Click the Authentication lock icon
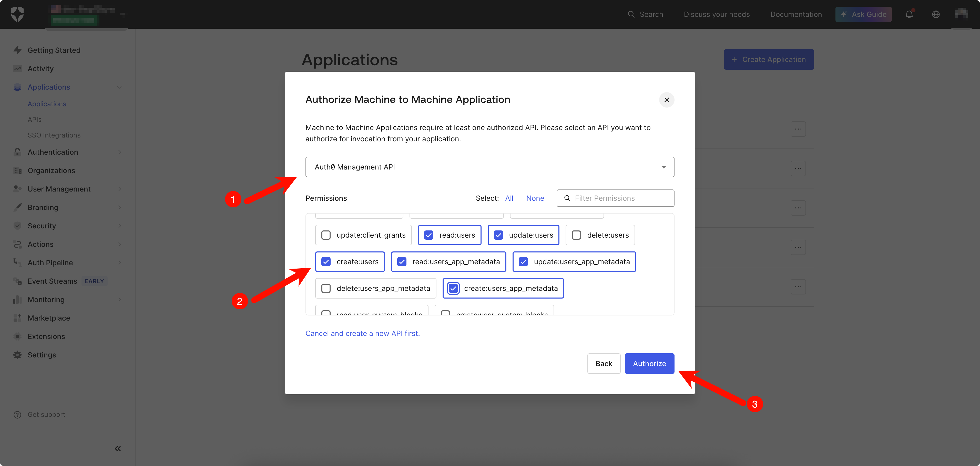 point(17,152)
